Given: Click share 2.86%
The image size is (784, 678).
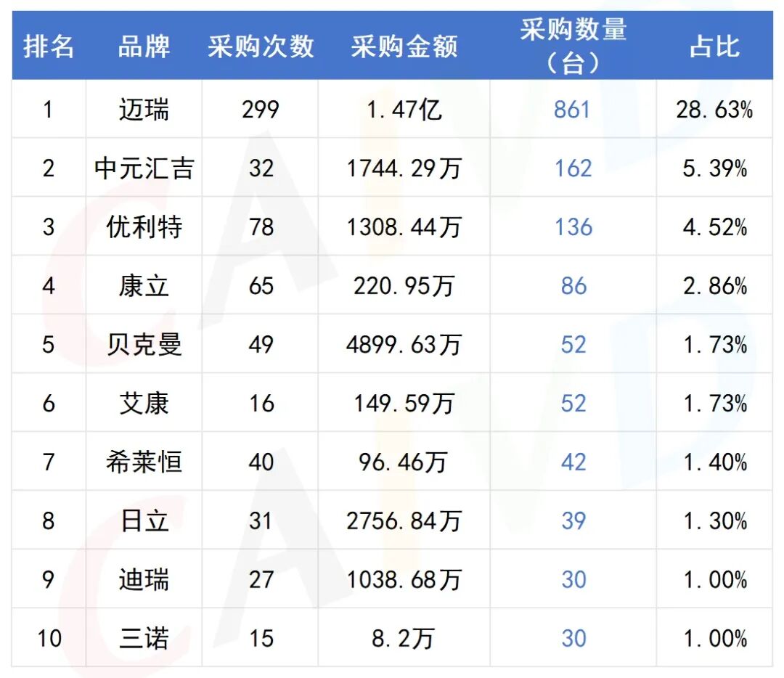Looking at the screenshot, I should click(715, 286).
